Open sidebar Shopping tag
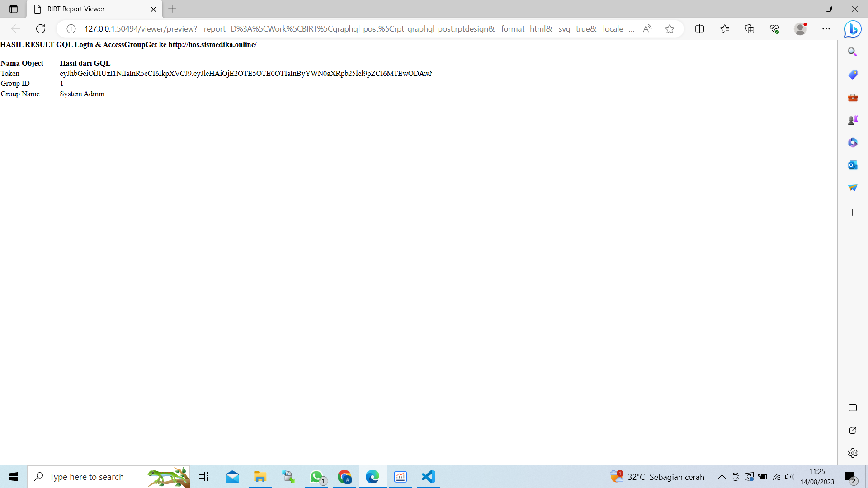The width and height of the screenshot is (868, 488). (853, 75)
